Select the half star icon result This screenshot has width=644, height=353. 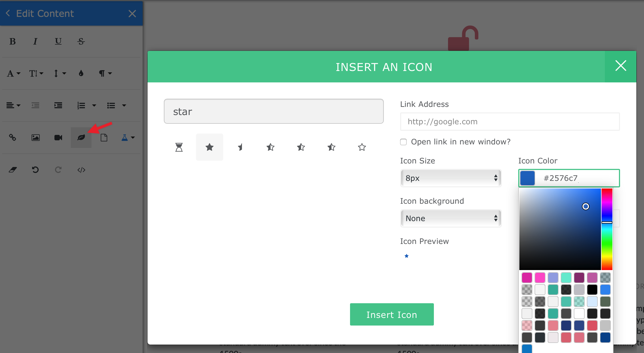[x=240, y=147]
